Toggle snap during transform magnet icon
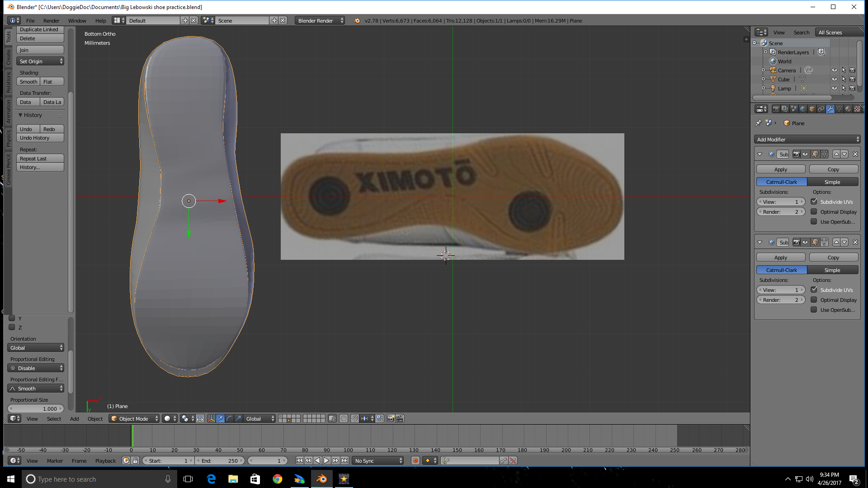This screenshot has height=488, width=868. pos(355,418)
